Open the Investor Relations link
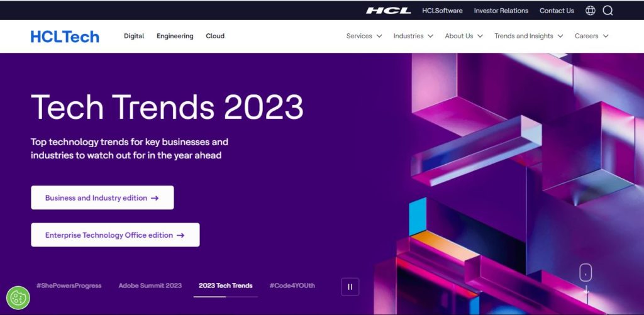Image resolution: width=644 pixels, height=315 pixels. pyautogui.click(x=501, y=11)
